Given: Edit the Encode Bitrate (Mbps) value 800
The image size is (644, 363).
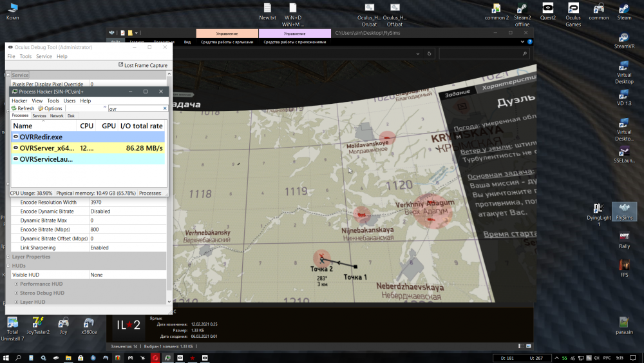Looking at the screenshot, I should 128,230.
